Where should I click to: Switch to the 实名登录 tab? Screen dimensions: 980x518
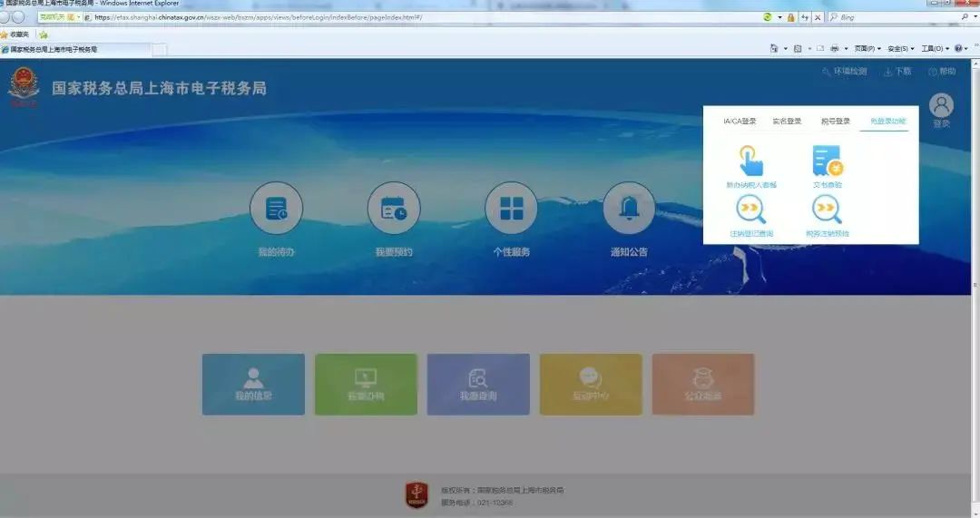coord(787,122)
